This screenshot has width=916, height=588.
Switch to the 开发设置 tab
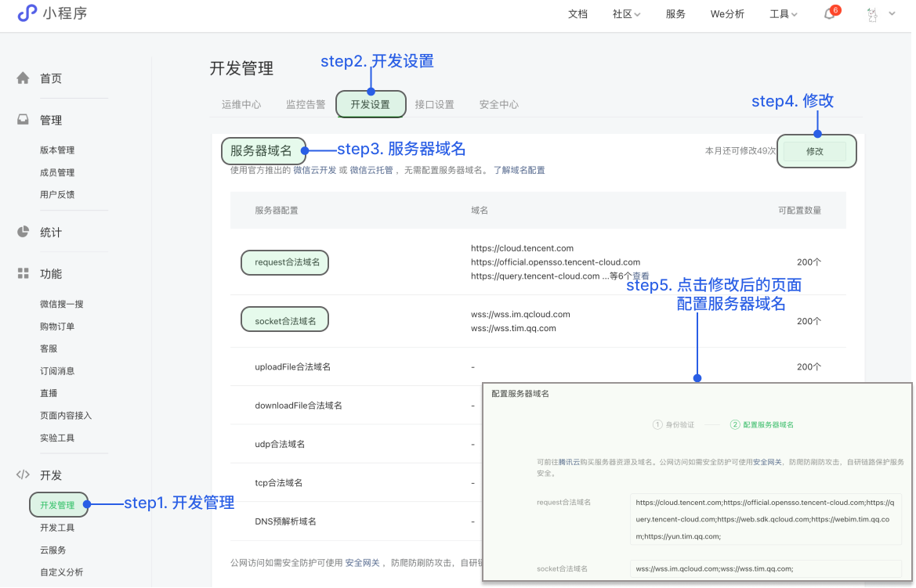(x=371, y=104)
